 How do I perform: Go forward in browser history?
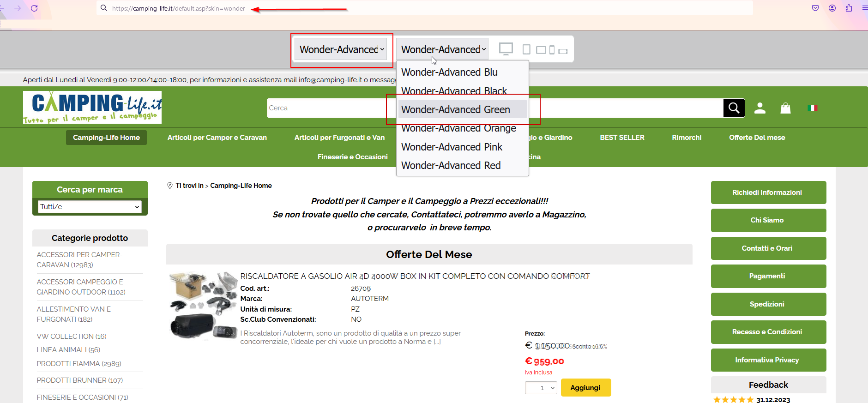point(18,8)
